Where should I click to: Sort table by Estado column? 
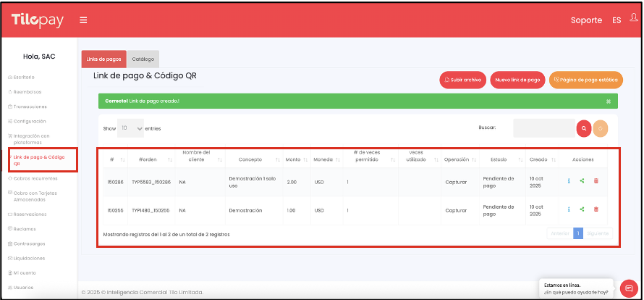[x=499, y=159]
